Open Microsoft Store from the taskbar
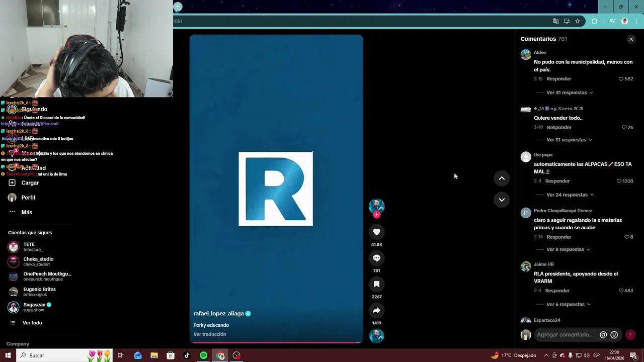 [x=171, y=355]
